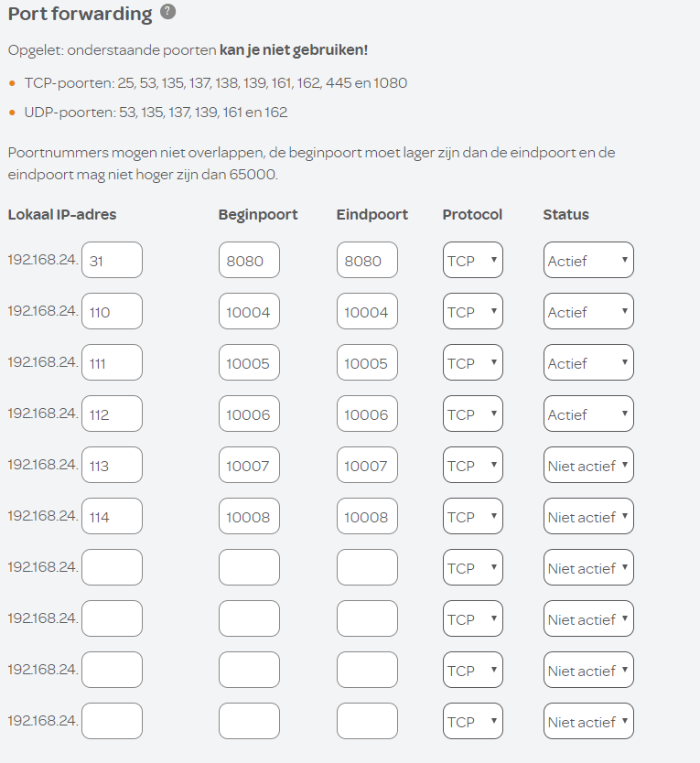Focus the first empty Beginpoort field
Image resolution: width=700 pixels, height=763 pixels.
[x=249, y=568]
